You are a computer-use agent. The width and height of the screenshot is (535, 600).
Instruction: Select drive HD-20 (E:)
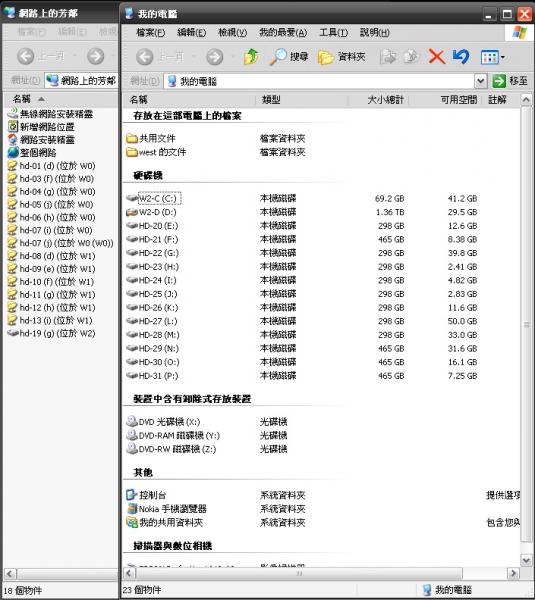pos(152,226)
